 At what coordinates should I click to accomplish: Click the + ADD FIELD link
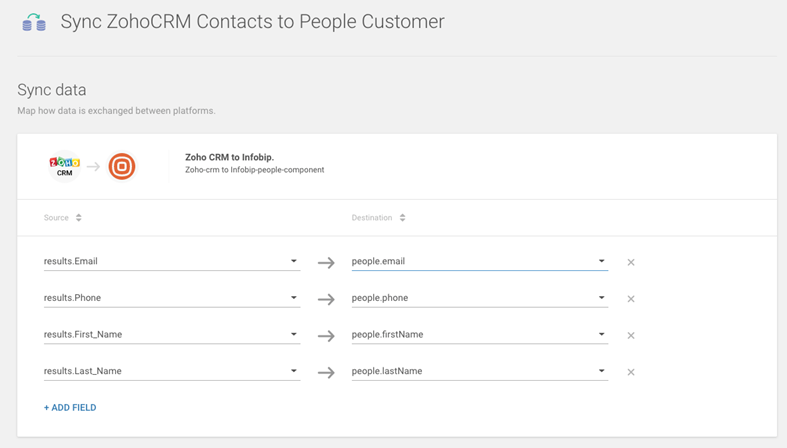click(x=70, y=408)
